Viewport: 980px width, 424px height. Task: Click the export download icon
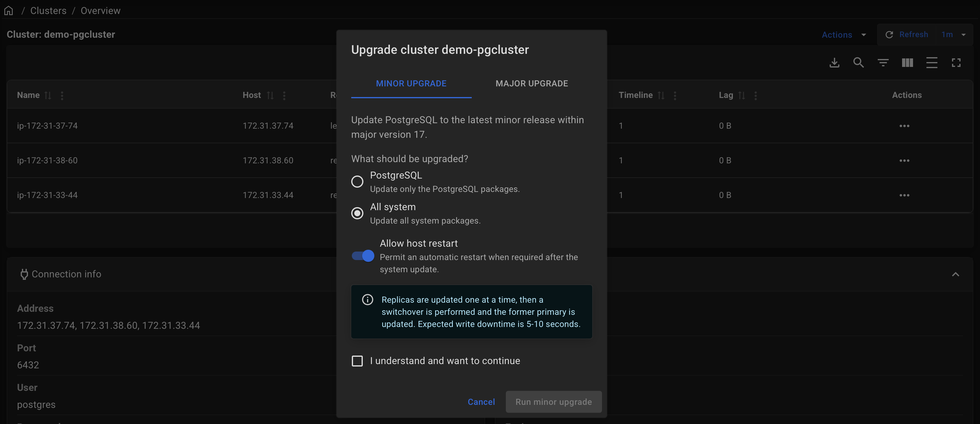pos(834,62)
